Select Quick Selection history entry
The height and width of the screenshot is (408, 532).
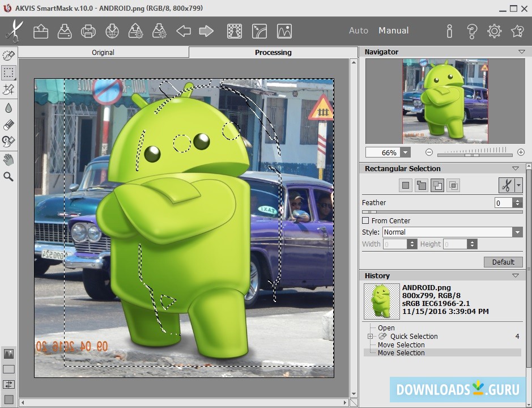(414, 336)
